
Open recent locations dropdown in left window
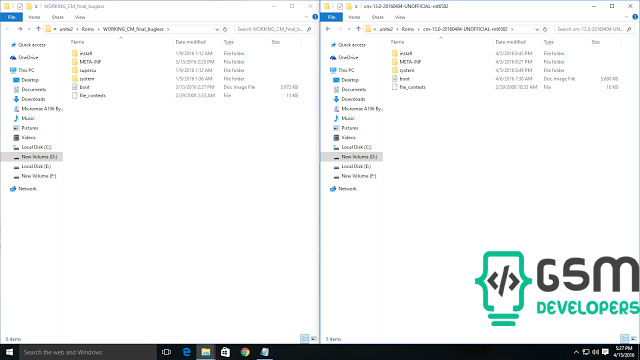(x=29, y=29)
